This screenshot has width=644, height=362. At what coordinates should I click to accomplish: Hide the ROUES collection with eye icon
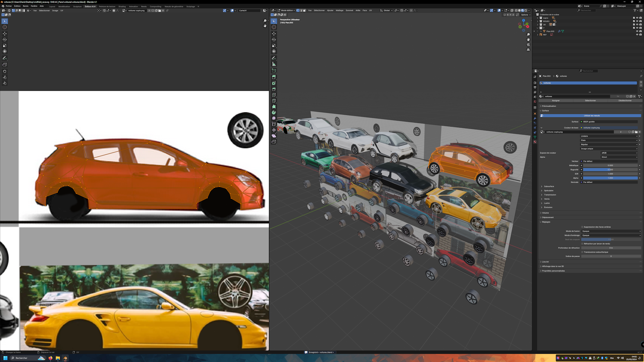point(637,21)
